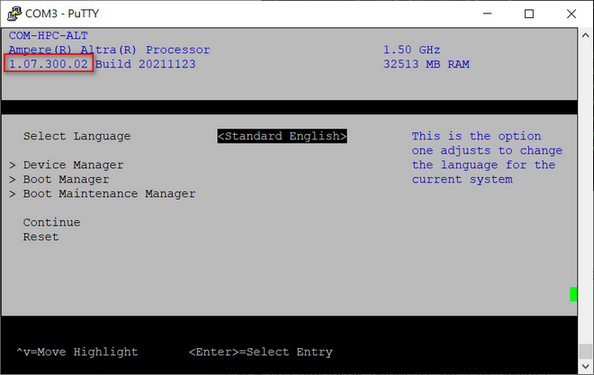594x375 pixels.
Task: Expand the Boot Maintenance Manager arrow
Action: pyautogui.click(x=13, y=194)
